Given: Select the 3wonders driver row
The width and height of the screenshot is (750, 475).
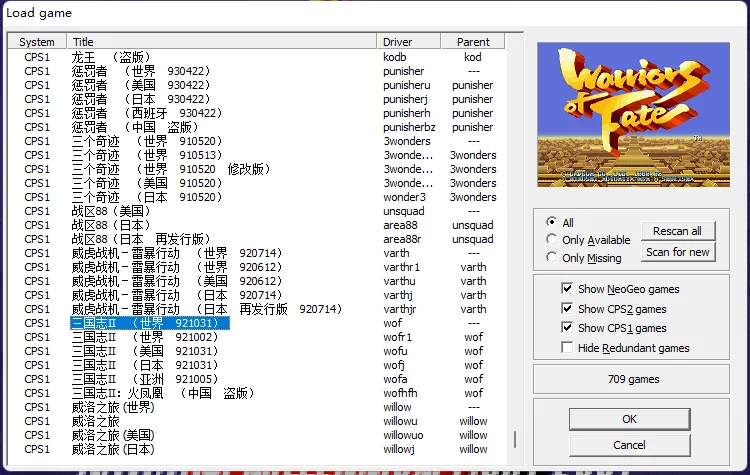Looking at the screenshot, I should [x=256, y=141].
